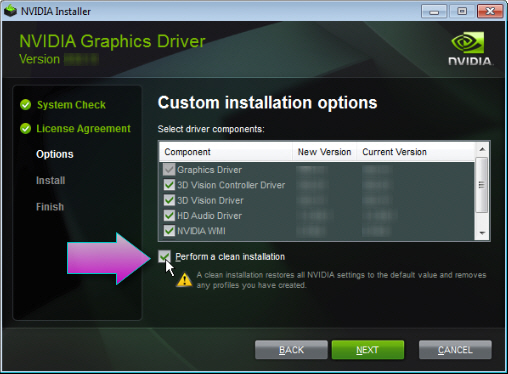Screen dimensions: 508x374
Task: Uncheck HD Audio Driver component
Action: [169, 216]
